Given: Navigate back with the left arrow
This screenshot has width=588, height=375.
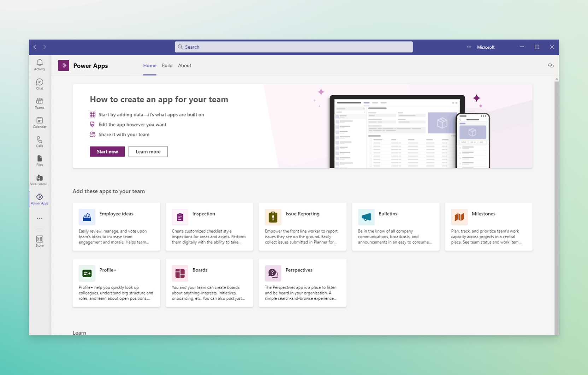Looking at the screenshot, I should [35, 47].
